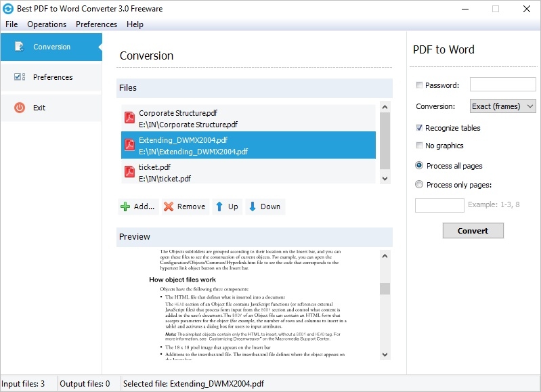Enable the Password checkbox
The width and height of the screenshot is (541, 392).
click(420, 85)
